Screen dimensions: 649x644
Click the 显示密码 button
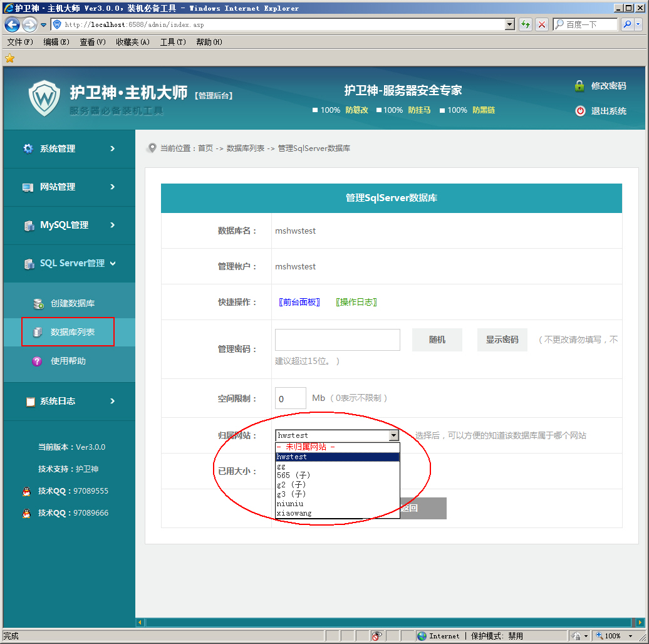[502, 340]
